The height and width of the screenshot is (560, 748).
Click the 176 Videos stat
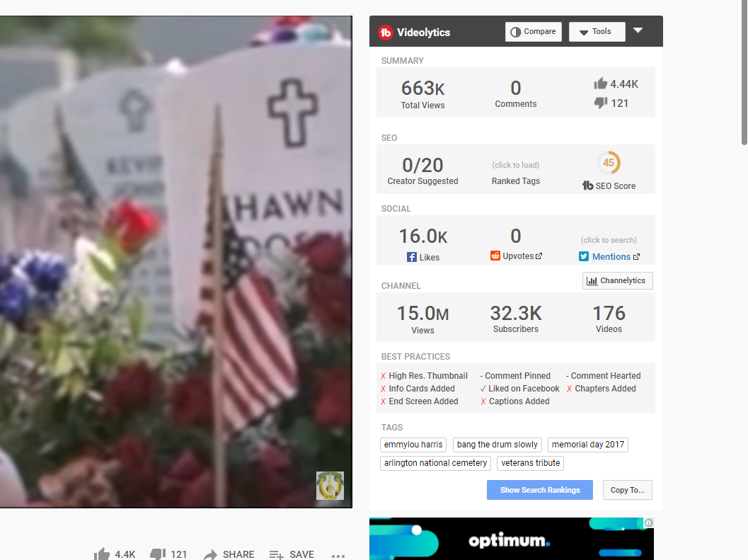pyautogui.click(x=609, y=319)
